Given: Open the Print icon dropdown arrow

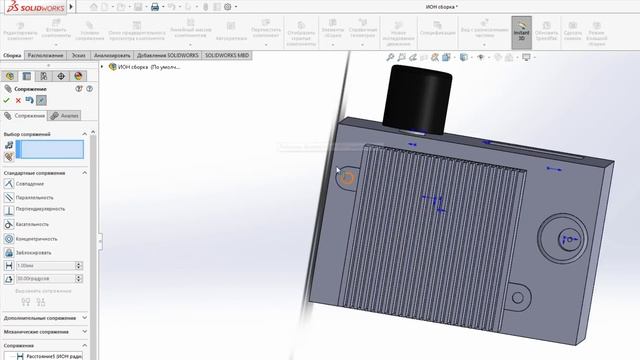Looking at the screenshot, I should click(163, 7).
